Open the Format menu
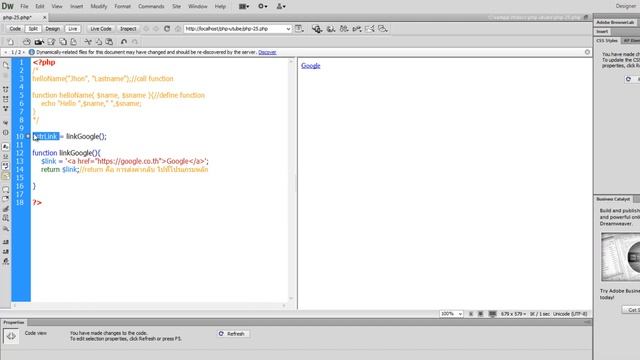The width and height of the screenshot is (640, 360). tap(122, 7)
